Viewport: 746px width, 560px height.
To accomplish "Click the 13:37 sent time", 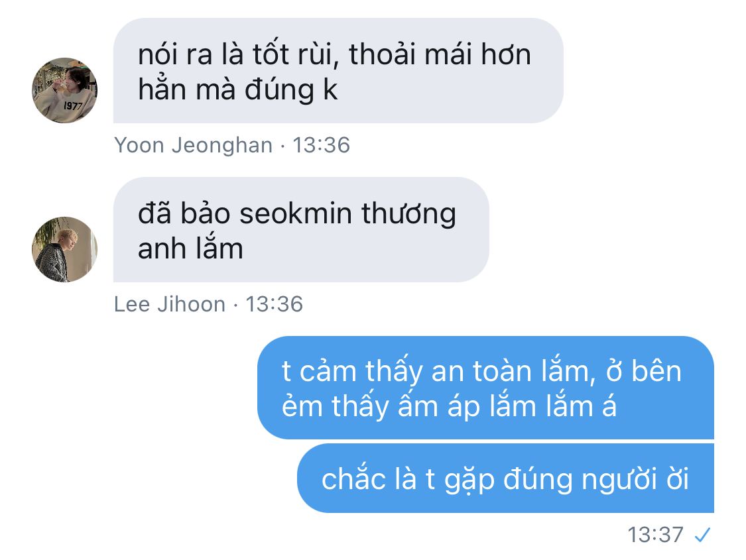I will [x=656, y=535].
